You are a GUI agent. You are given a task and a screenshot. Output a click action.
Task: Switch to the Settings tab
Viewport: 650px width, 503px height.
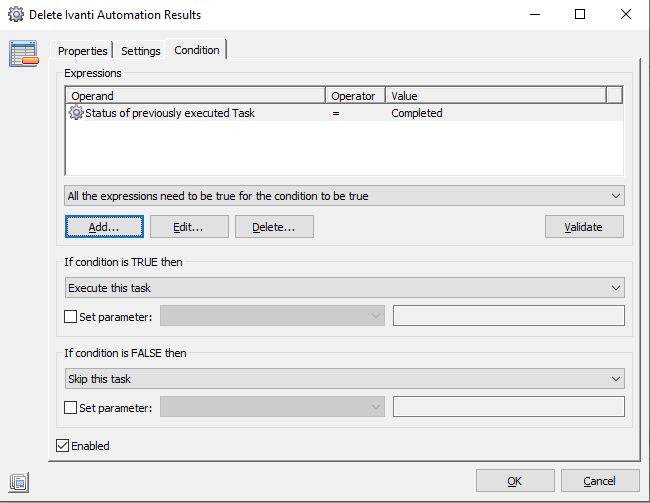pyautogui.click(x=141, y=51)
